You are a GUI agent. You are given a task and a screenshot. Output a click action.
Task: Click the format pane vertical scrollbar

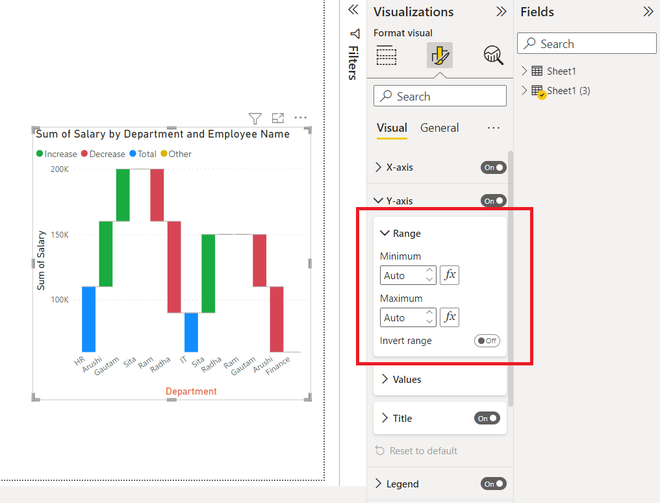(x=511, y=279)
